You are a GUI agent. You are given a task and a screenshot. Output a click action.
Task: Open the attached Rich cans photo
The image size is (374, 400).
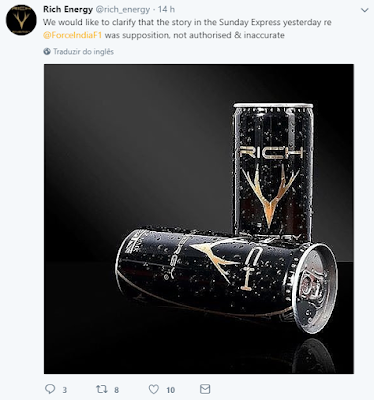[199, 219]
